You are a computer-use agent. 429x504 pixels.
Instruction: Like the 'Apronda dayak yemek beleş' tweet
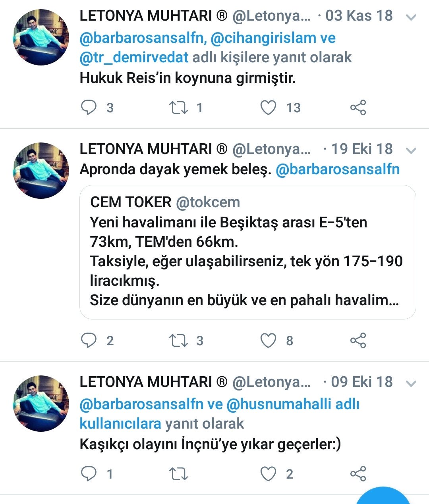pos(268,340)
